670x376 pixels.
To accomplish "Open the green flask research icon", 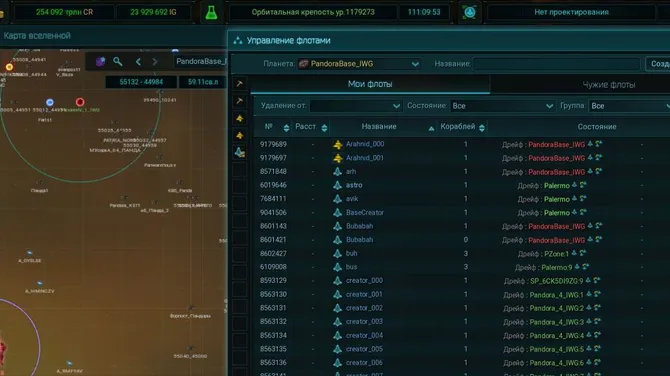I will tap(211, 12).
